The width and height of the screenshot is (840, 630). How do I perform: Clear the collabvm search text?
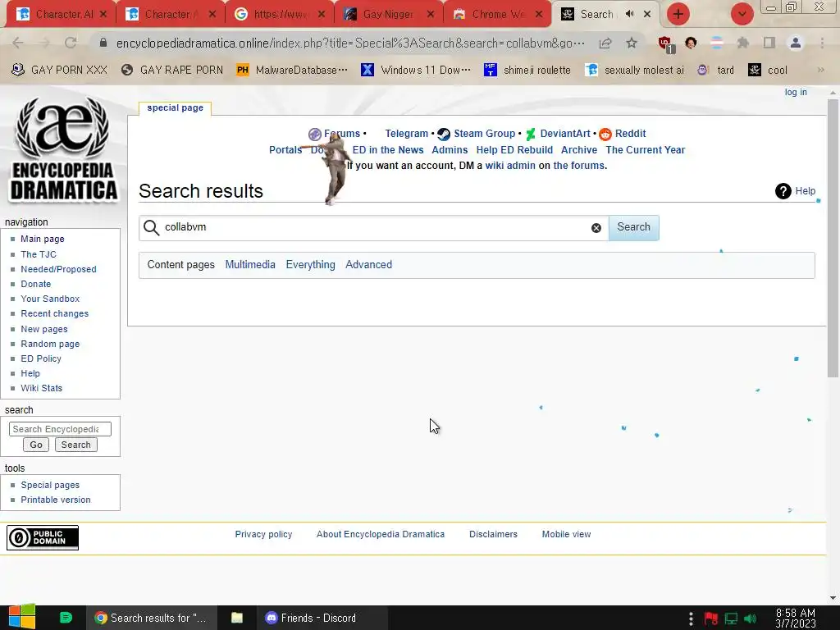tap(596, 228)
